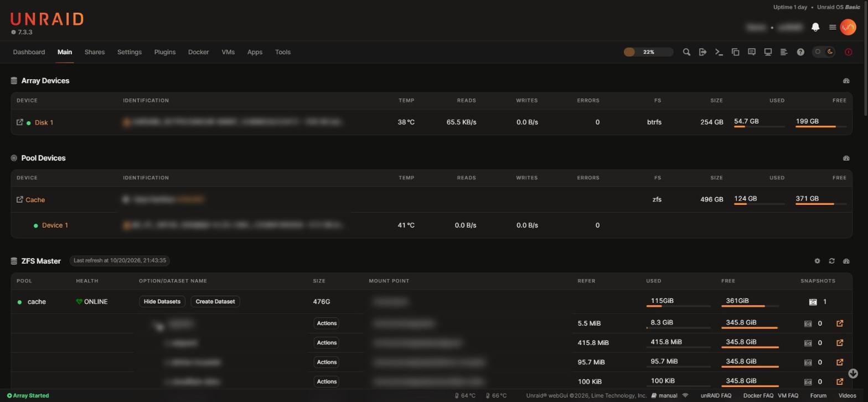Refresh the ZFS Master list

pyautogui.click(x=831, y=261)
